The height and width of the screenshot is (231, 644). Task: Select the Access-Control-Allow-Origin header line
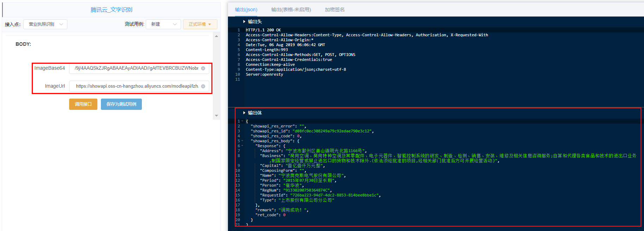[x=279, y=40]
